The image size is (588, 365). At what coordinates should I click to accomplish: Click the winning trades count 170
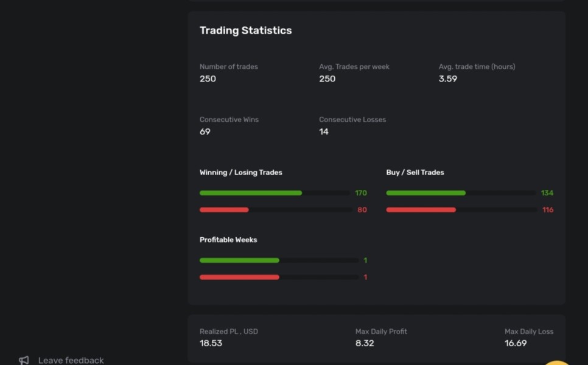(361, 193)
